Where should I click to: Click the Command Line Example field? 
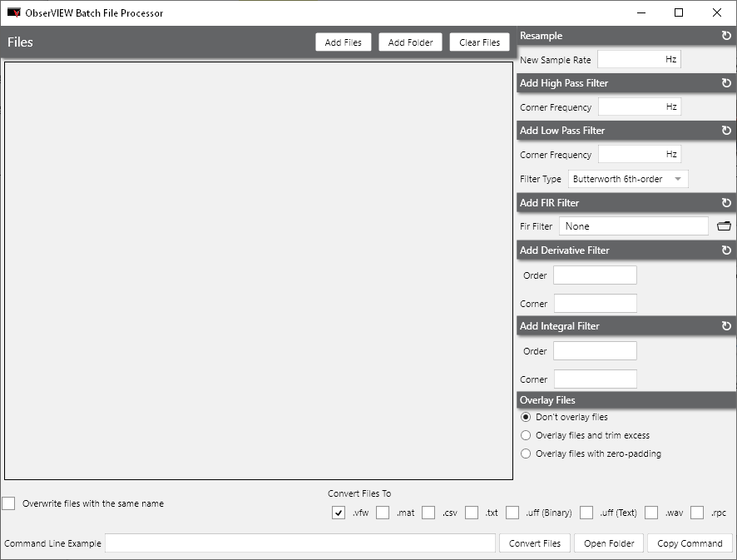[300, 543]
